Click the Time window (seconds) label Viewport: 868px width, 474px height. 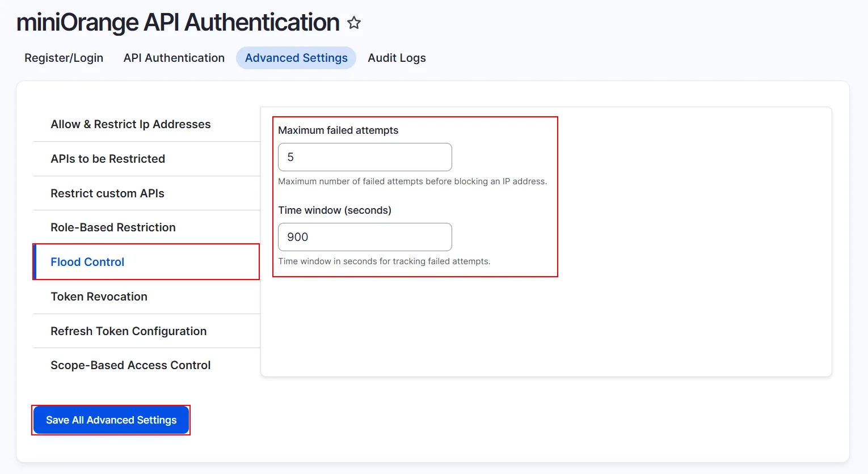pyautogui.click(x=335, y=210)
